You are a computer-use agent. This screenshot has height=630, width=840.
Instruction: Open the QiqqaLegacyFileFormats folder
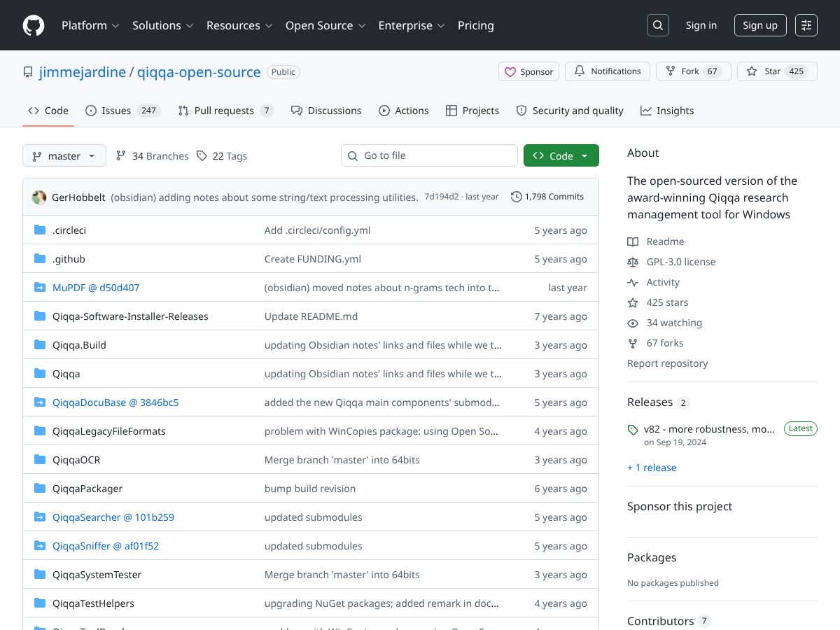pyautogui.click(x=109, y=431)
